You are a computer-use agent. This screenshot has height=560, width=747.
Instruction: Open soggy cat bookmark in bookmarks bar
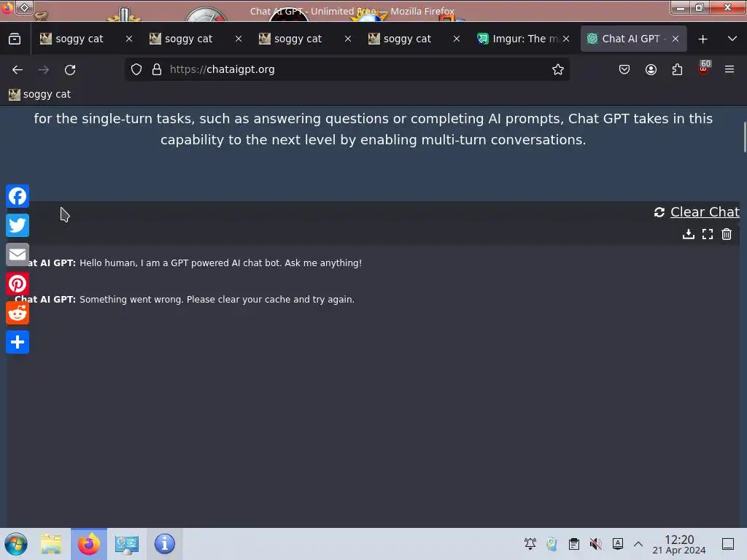(x=39, y=94)
